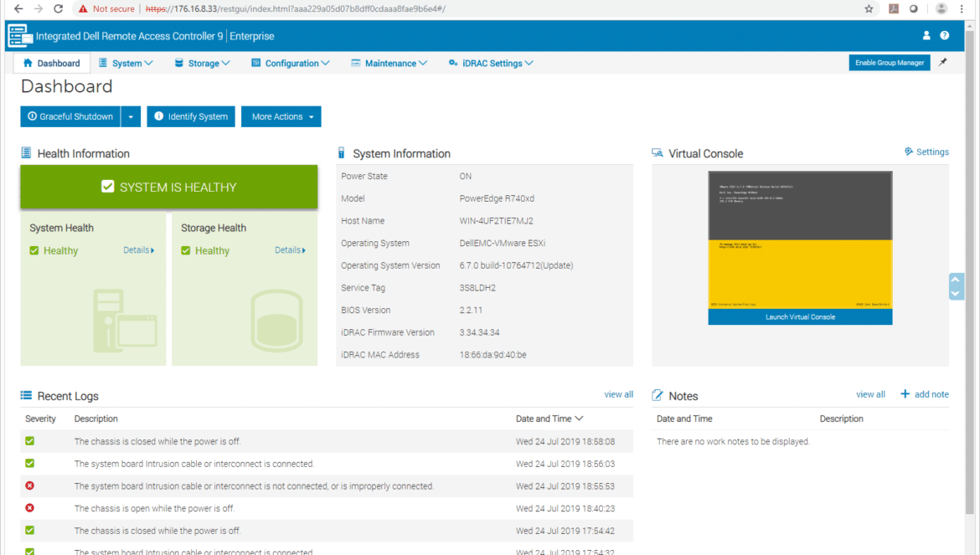
Task: Open System Health Details link
Action: 139,249
